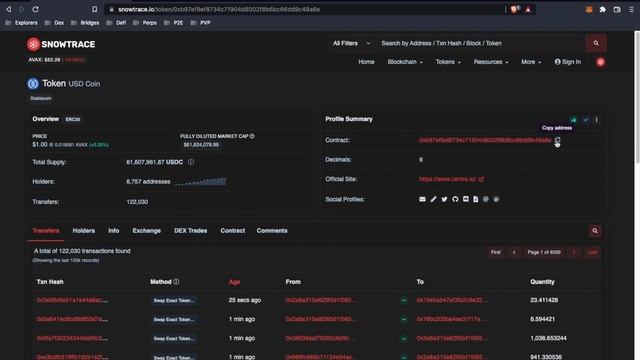Click the info icon next to Total Supply
The image size is (640, 360).
(x=191, y=162)
